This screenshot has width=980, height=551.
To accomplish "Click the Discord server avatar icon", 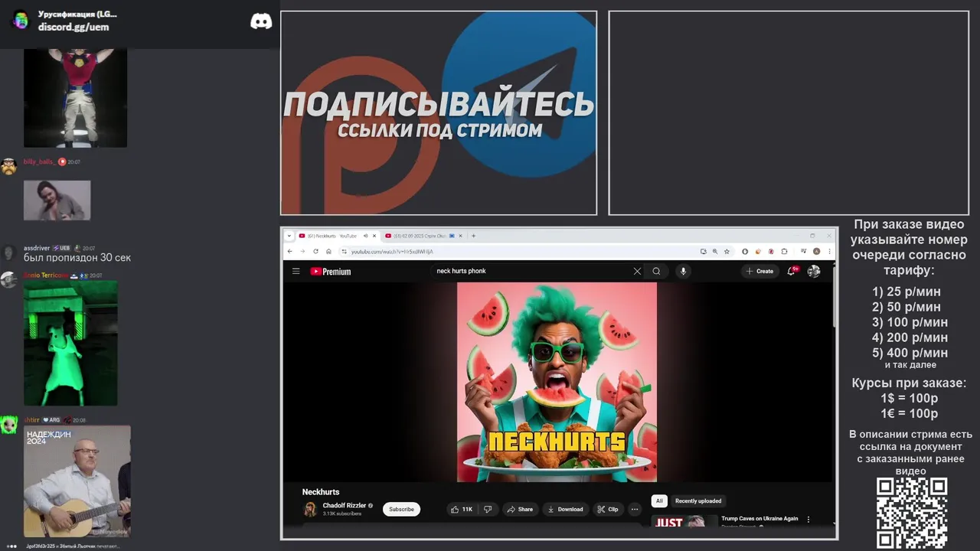I will click(21, 20).
